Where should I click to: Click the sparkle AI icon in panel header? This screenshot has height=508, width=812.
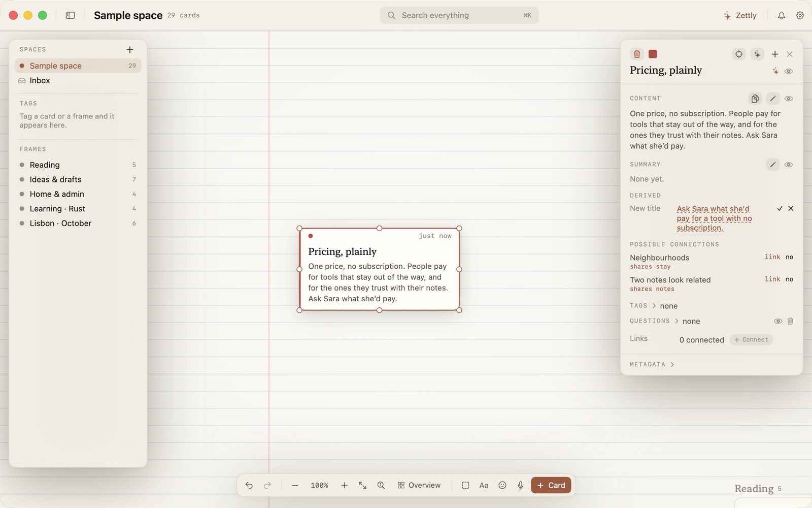tap(757, 54)
